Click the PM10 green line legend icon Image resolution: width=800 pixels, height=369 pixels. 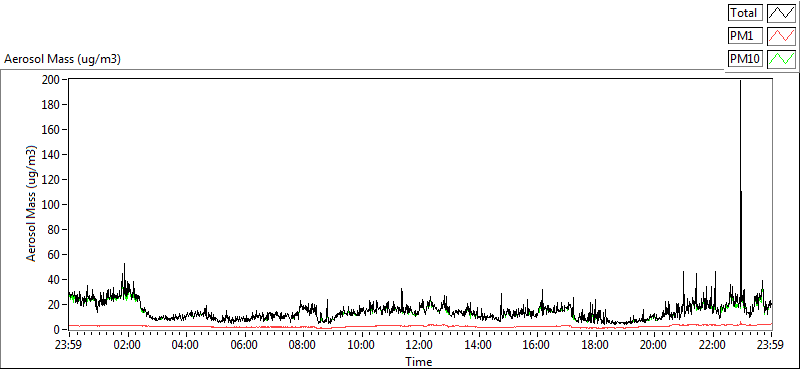pos(781,59)
